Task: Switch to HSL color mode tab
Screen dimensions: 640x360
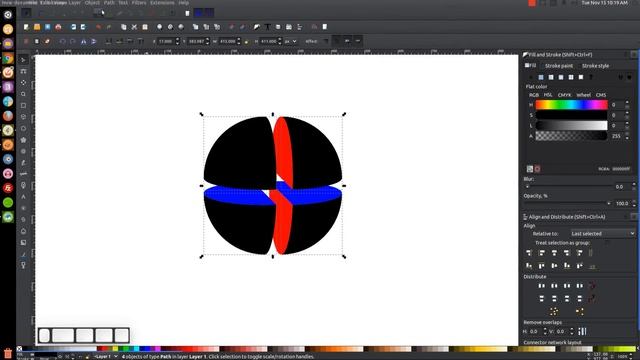Action: click(548, 95)
